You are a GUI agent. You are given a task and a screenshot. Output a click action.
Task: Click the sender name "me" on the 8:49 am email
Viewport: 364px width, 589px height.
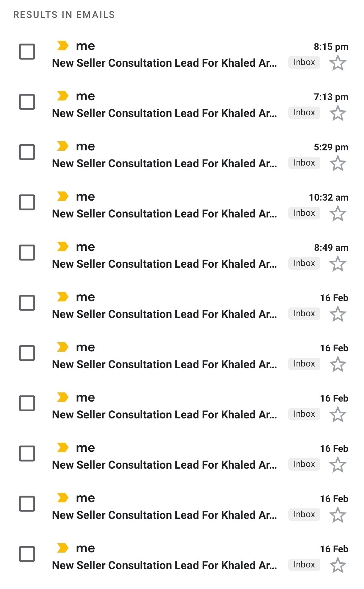(x=86, y=247)
